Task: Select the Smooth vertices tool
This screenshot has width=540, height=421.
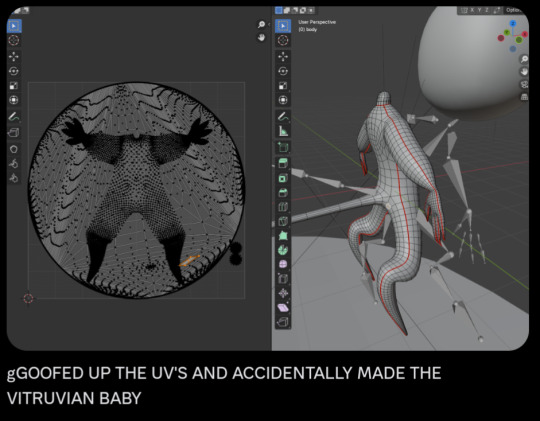Action: pyautogui.click(x=283, y=264)
